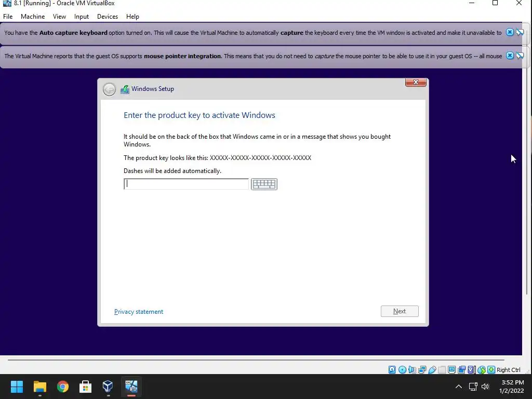Screen dimensions: 532x399
Task: Open the Help menu
Action: point(132,16)
